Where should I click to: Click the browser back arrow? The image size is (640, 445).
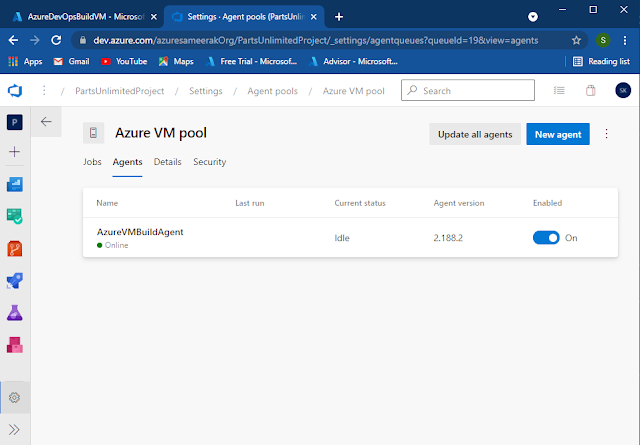point(13,40)
